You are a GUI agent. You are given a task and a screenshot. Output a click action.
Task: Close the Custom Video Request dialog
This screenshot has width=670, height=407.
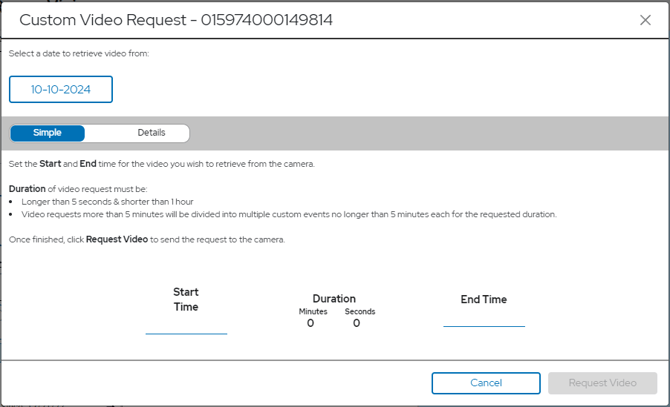point(645,20)
